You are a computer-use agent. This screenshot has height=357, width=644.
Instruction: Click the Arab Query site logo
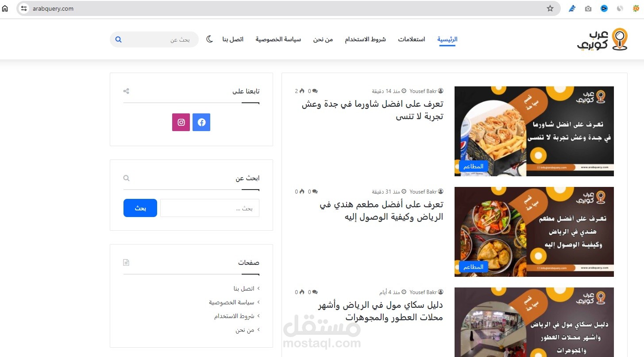click(602, 39)
